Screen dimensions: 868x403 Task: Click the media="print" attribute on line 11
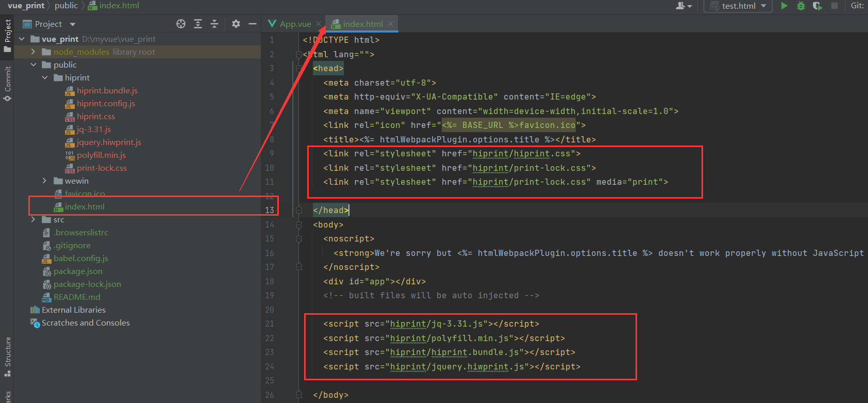[629, 182]
